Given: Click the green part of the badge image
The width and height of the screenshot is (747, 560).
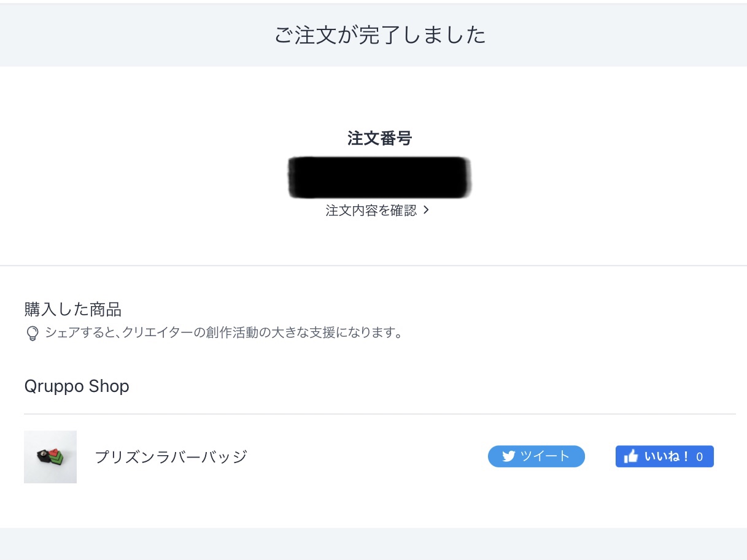Looking at the screenshot, I should [x=58, y=459].
